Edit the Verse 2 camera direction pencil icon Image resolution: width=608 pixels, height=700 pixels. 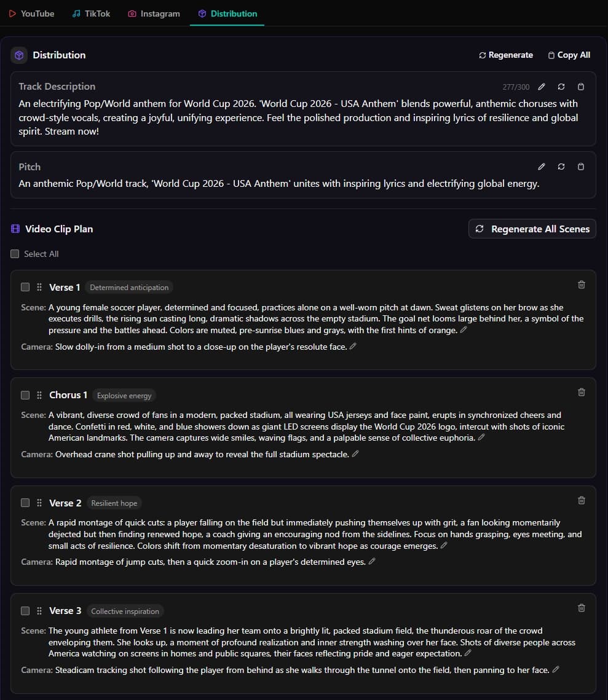373,561
